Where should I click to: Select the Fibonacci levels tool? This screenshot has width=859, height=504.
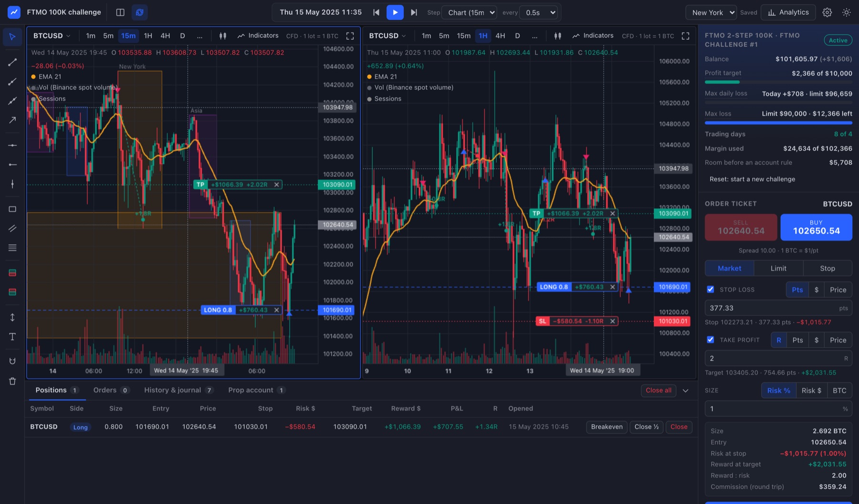coord(12,247)
